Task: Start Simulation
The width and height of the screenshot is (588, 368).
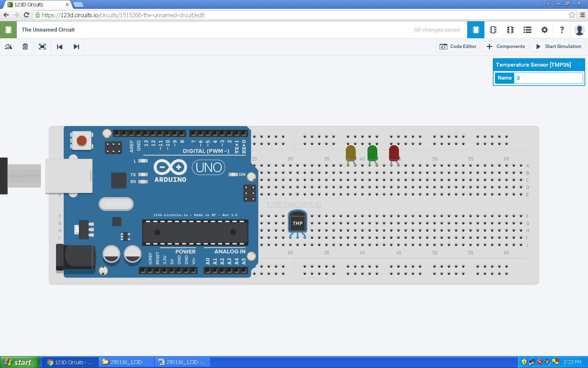Action: pos(558,47)
